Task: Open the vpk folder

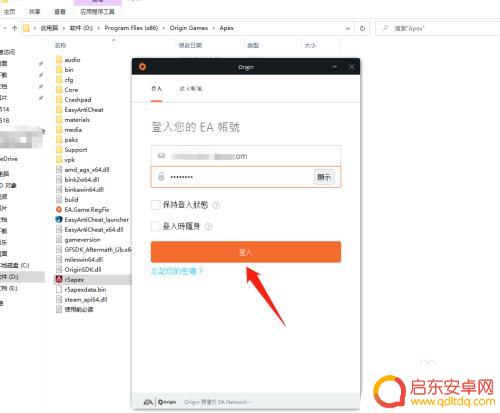Action: click(66, 160)
